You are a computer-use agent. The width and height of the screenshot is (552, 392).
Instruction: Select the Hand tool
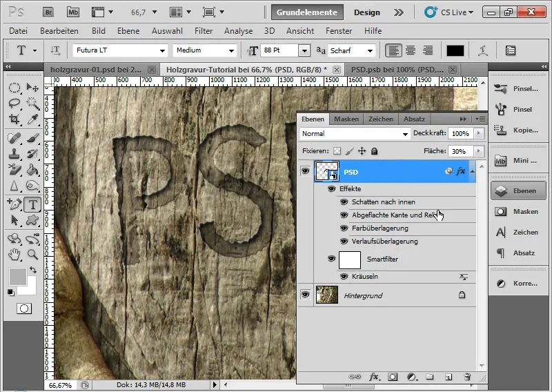(14, 254)
